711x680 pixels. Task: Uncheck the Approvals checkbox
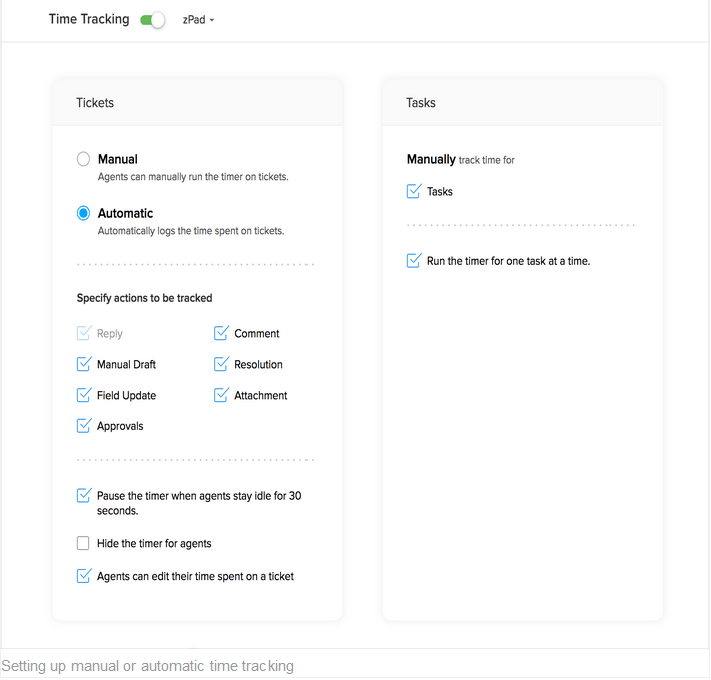(x=84, y=427)
